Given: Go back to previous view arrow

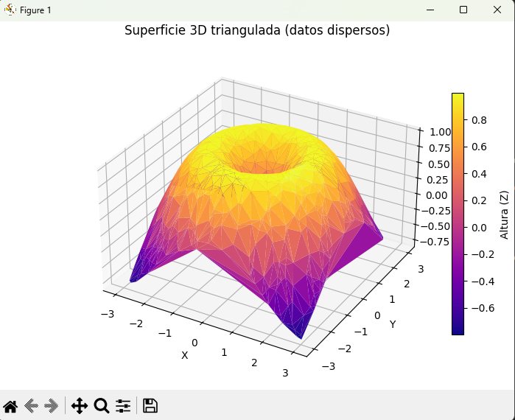Looking at the screenshot, I should coord(31,405).
